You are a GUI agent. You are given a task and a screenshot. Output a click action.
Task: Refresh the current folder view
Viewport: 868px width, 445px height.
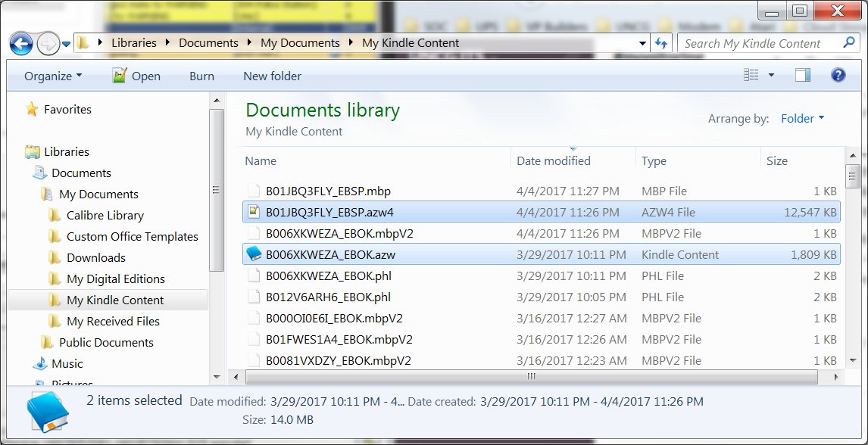coord(661,43)
